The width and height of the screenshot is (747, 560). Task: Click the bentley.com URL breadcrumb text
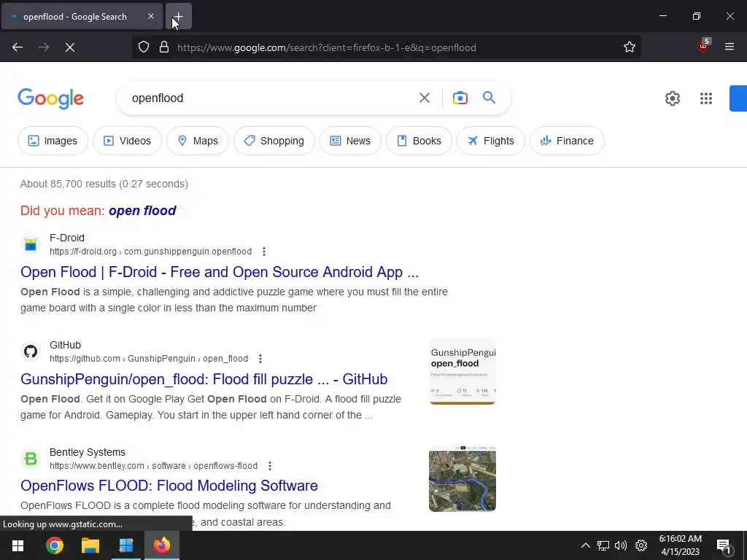153,466
